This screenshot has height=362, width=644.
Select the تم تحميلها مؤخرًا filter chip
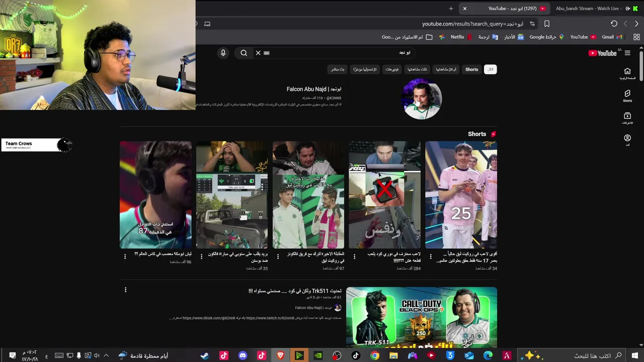pos(365,69)
